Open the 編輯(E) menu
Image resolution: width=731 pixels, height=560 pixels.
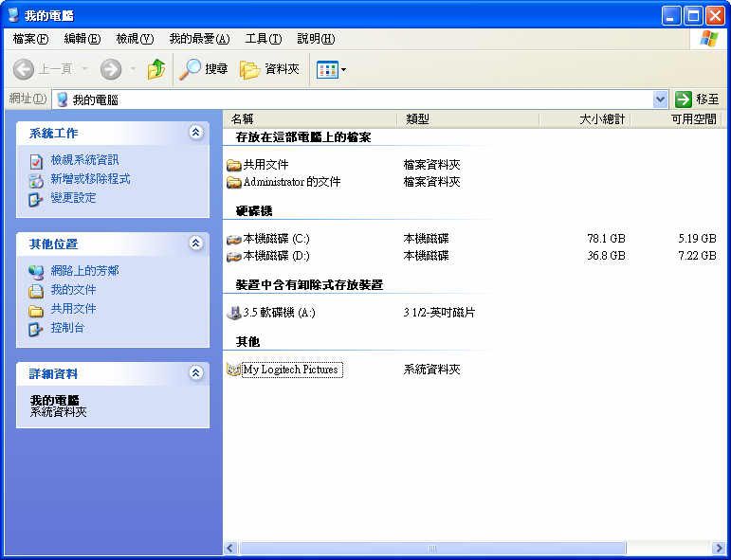[82, 39]
